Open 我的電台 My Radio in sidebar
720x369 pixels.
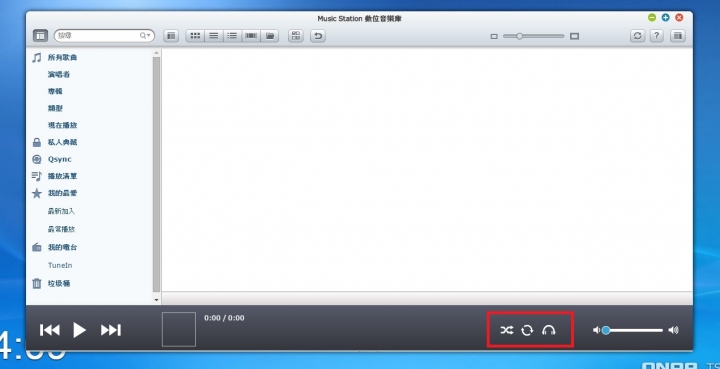coord(62,247)
